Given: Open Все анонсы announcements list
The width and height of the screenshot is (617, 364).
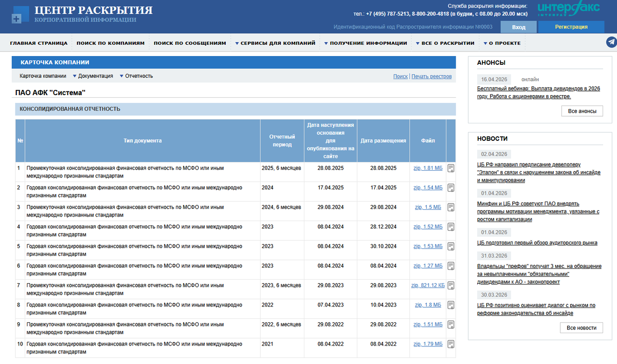Looking at the screenshot, I should [x=582, y=111].
